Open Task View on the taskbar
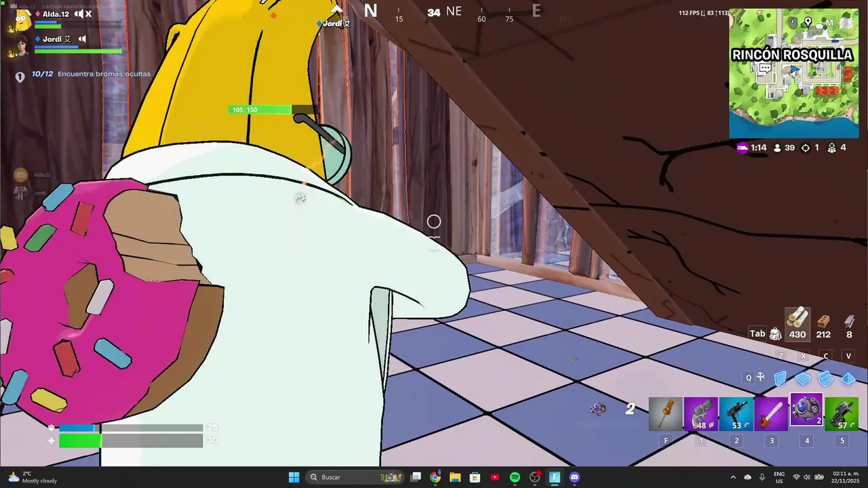 click(416, 477)
